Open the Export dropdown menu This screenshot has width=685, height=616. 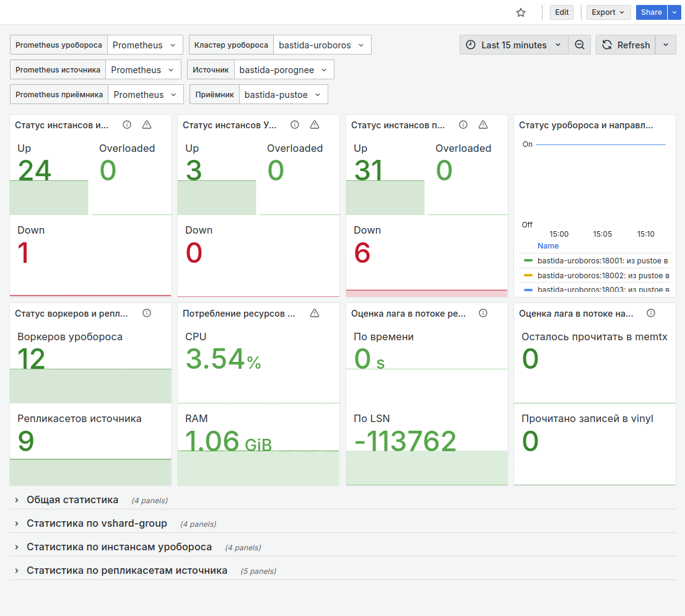[x=608, y=12]
